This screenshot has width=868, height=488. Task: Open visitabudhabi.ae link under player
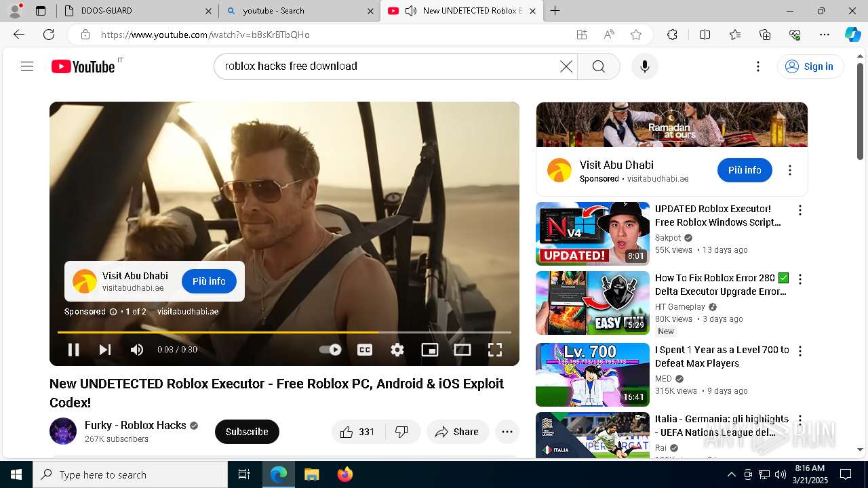pos(188,312)
